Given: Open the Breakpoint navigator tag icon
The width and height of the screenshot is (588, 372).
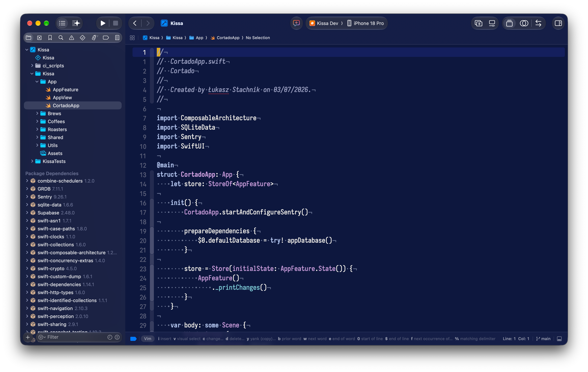Looking at the screenshot, I should coord(106,38).
